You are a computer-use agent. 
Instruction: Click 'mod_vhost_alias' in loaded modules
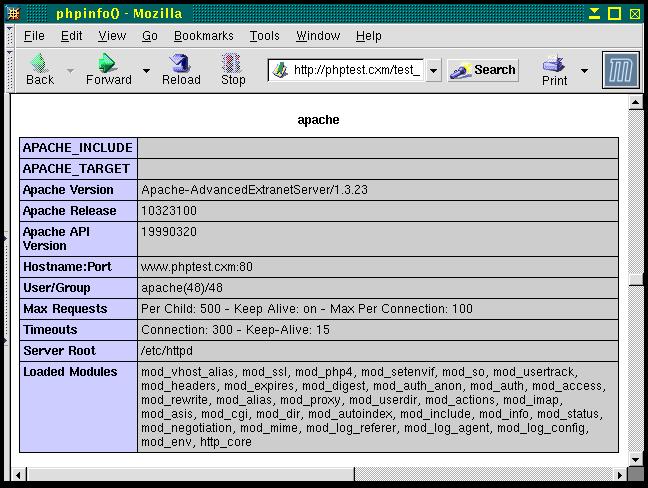coord(187,372)
